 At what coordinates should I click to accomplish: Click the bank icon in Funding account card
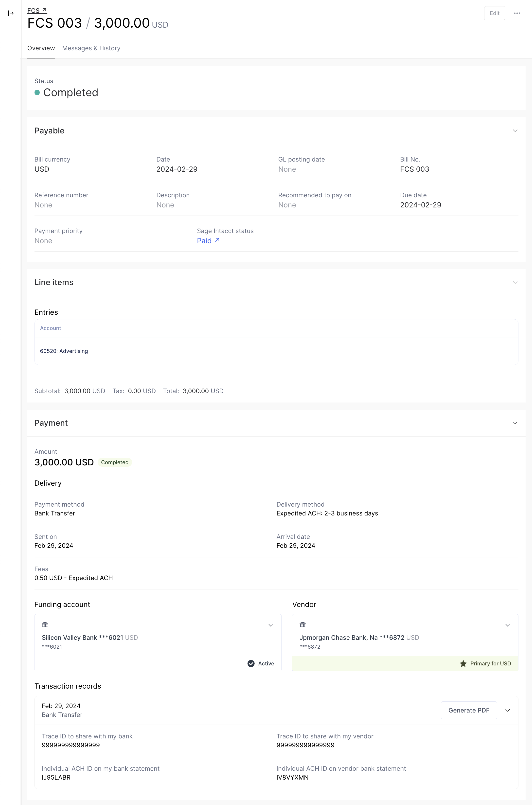pos(45,624)
